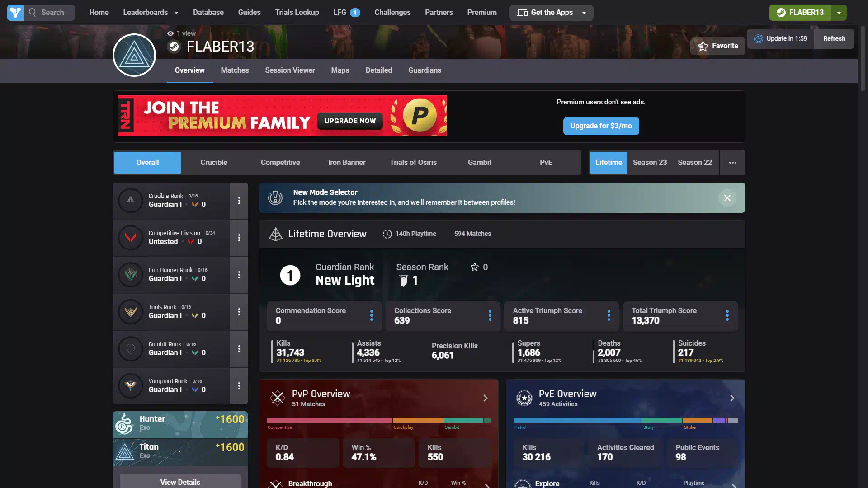Select the Season 23 filter

[650, 163]
